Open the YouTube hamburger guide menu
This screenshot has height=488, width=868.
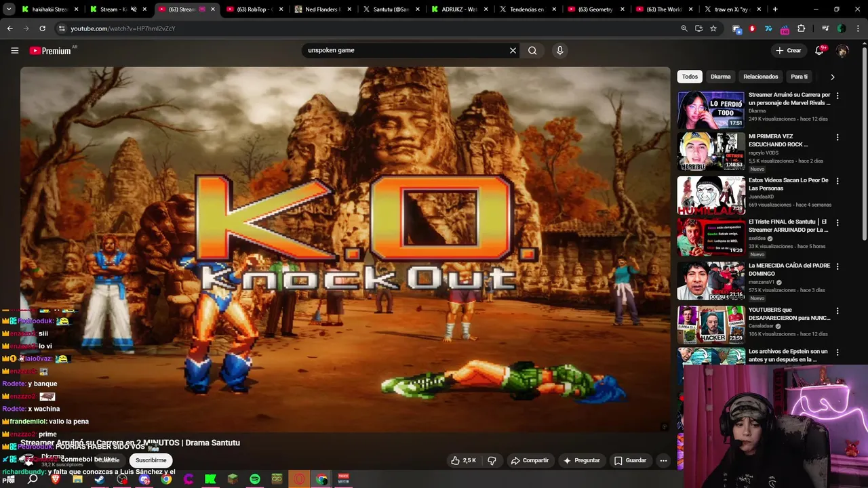tap(14, 50)
